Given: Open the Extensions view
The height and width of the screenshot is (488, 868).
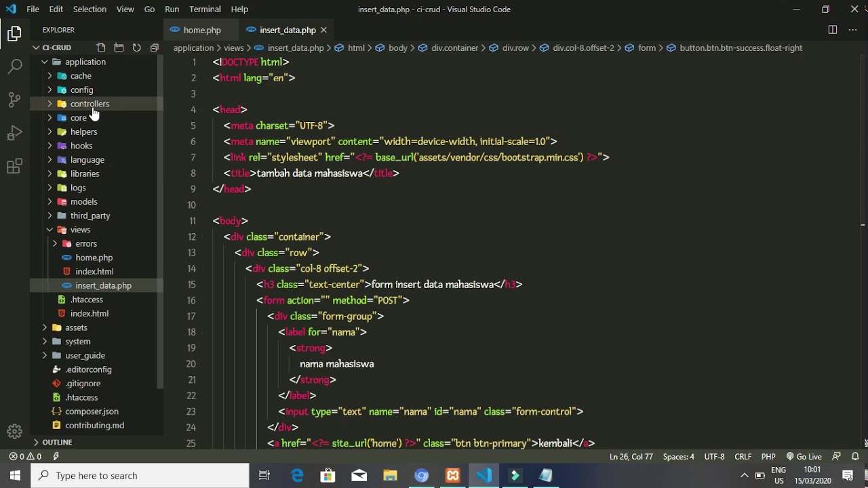Looking at the screenshot, I should (x=14, y=166).
